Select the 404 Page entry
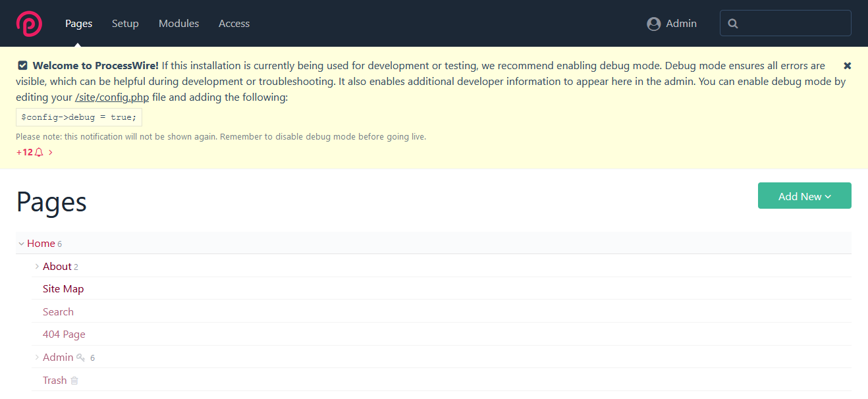868x399 pixels. click(64, 334)
